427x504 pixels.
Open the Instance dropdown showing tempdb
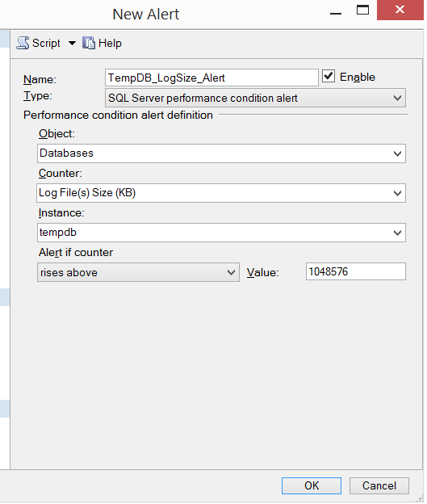tap(221, 233)
